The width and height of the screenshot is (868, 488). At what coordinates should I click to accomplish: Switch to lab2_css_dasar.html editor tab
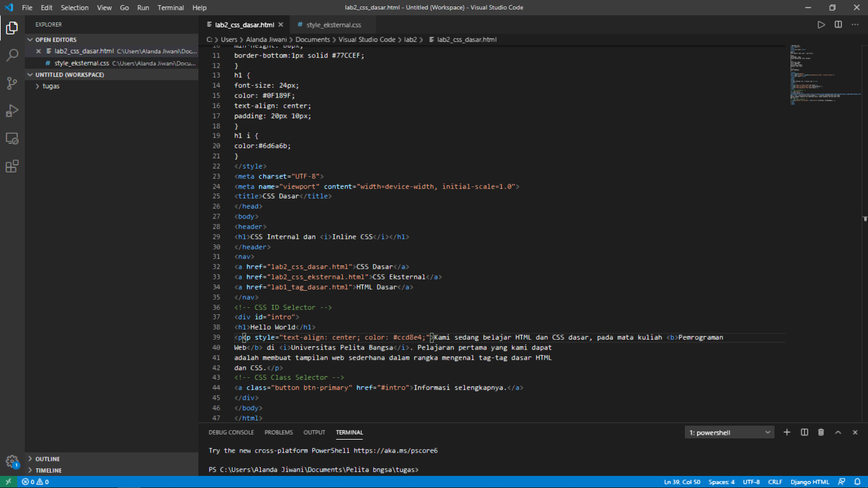(x=244, y=25)
